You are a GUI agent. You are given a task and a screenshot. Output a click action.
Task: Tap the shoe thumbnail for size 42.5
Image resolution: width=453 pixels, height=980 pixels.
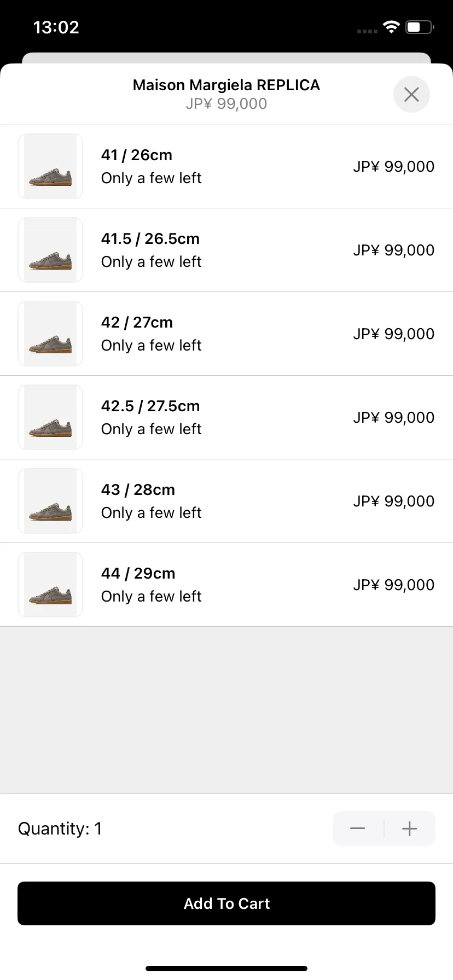(x=50, y=417)
